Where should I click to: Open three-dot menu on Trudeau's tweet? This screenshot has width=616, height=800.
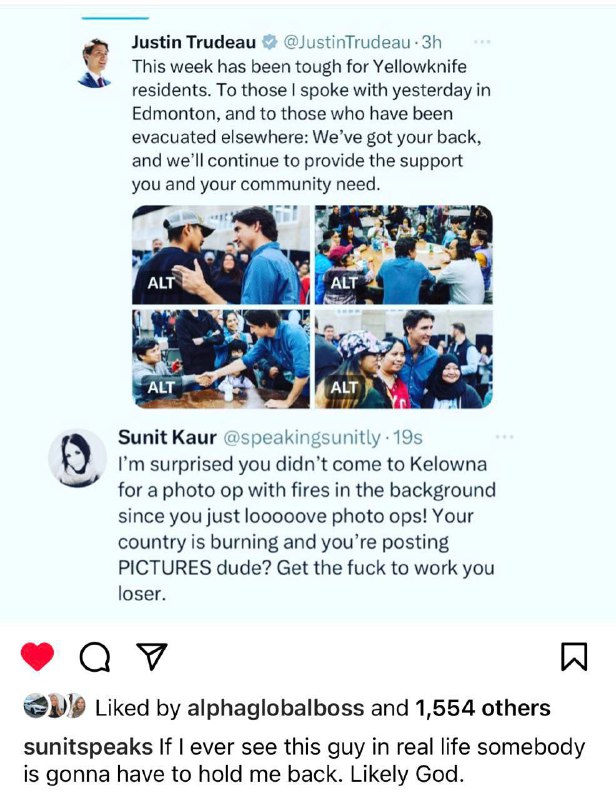[482, 42]
